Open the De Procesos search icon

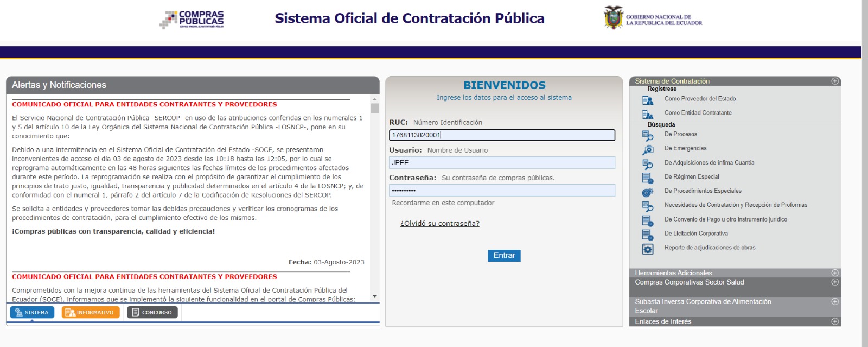647,135
